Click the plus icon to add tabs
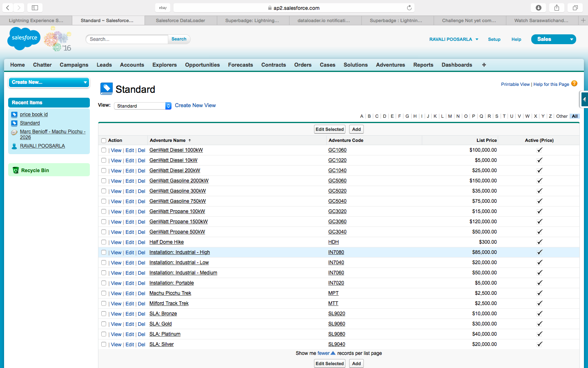This screenshot has width=588, height=368. pos(484,65)
